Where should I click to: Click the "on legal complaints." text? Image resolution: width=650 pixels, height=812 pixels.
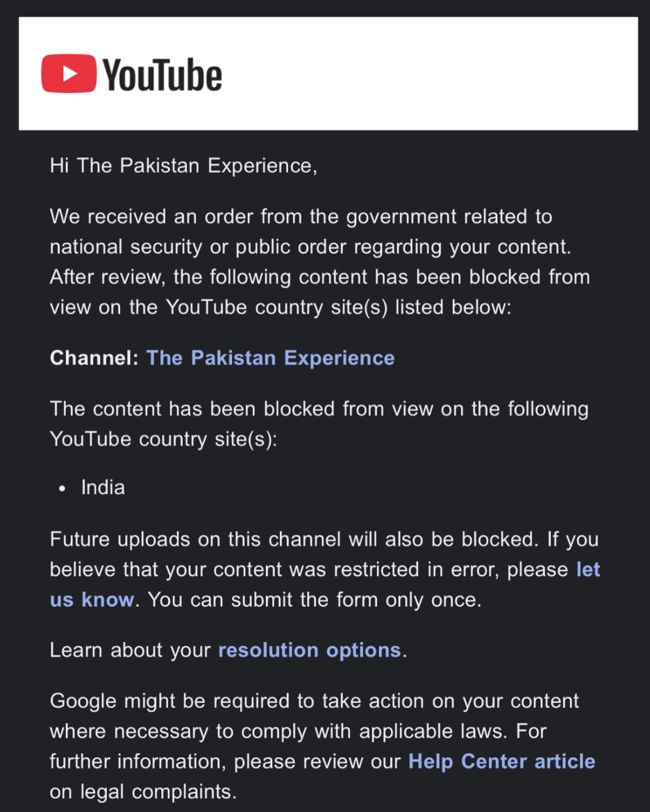click(x=143, y=792)
